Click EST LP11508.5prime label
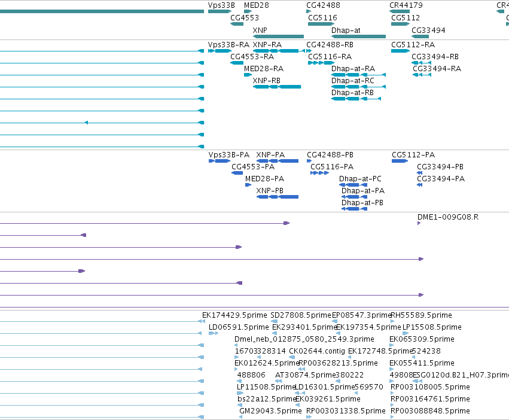509x420 pixels. (266, 387)
